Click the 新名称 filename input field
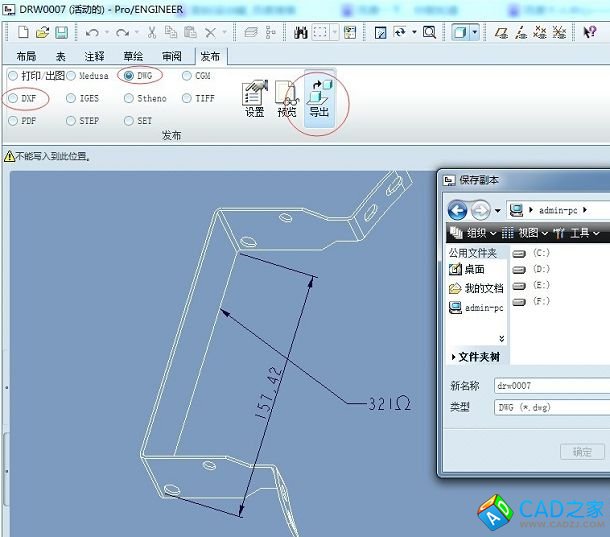The width and height of the screenshot is (610, 537). point(550,385)
